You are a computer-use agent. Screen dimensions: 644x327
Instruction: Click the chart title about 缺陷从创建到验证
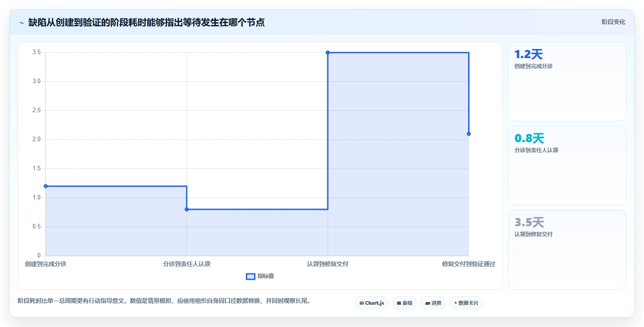[x=146, y=22]
